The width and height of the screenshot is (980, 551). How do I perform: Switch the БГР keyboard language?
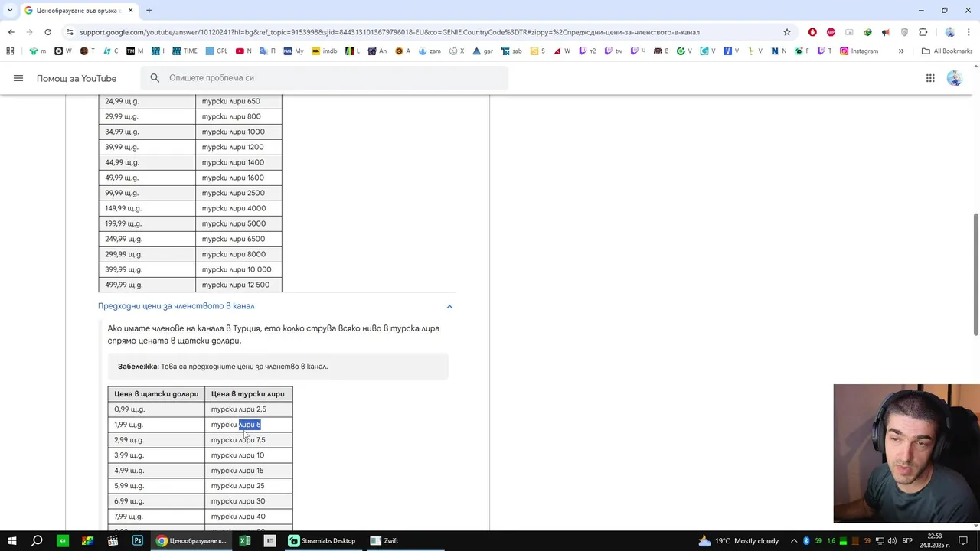point(907,541)
